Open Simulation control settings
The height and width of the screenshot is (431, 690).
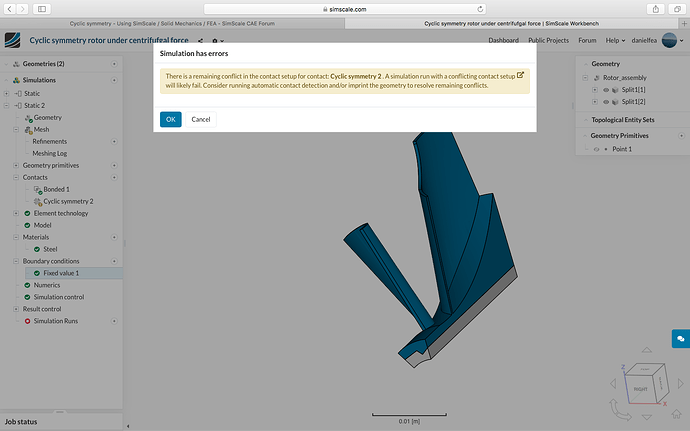[x=59, y=297]
